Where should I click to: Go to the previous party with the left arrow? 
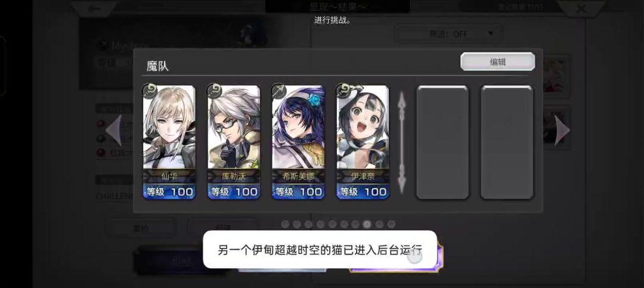coord(114,130)
